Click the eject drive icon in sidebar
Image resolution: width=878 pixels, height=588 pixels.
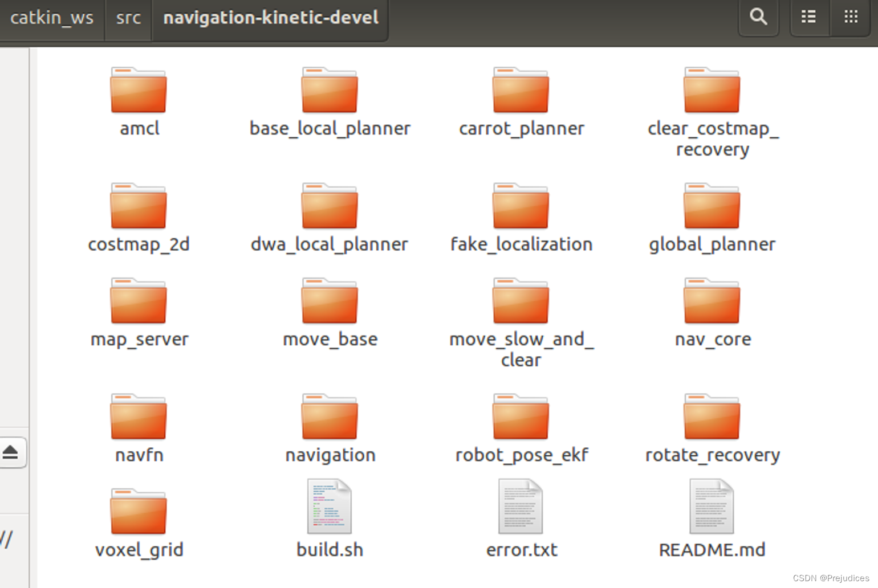click(10, 452)
